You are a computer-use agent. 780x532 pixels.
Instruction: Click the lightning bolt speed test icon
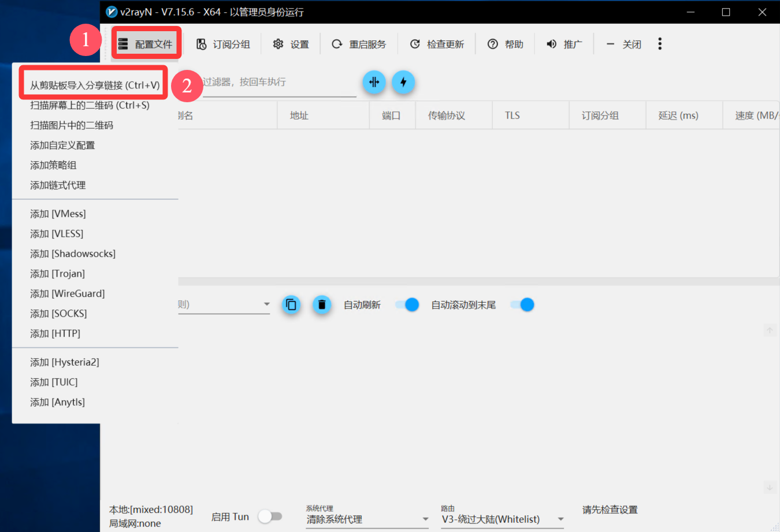pyautogui.click(x=403, y=82)
